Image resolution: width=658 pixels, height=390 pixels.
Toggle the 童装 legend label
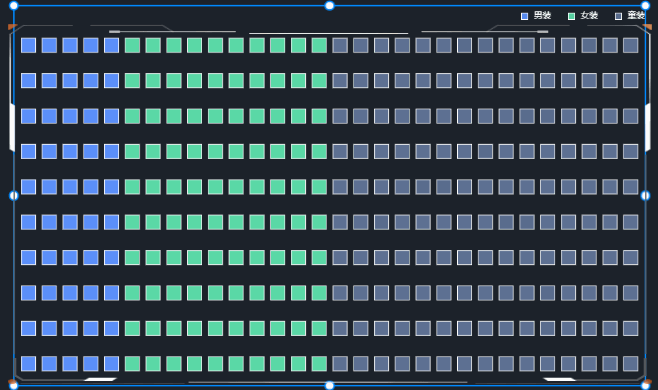[x=636, y=16]
